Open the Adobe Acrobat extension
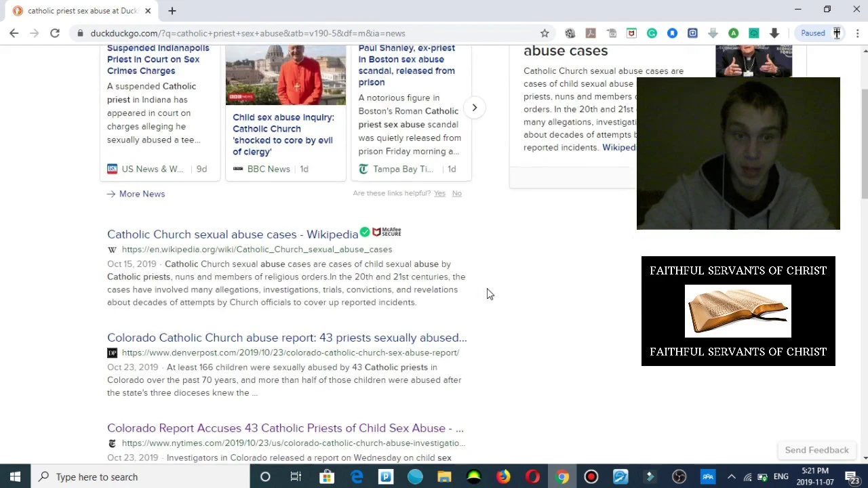 (x=591, y=33)
